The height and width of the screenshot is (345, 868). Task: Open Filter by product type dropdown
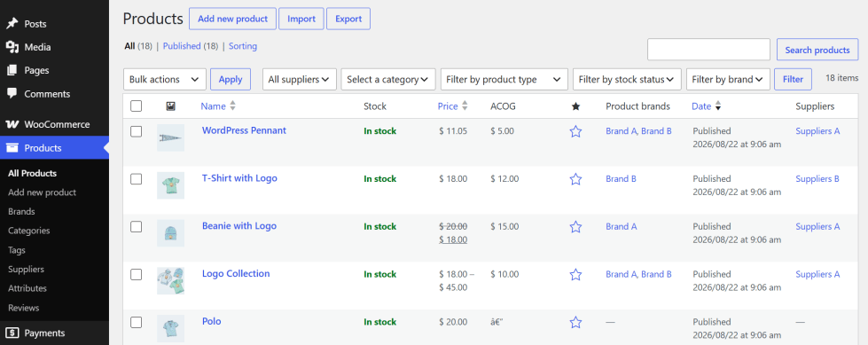point(504,79)
